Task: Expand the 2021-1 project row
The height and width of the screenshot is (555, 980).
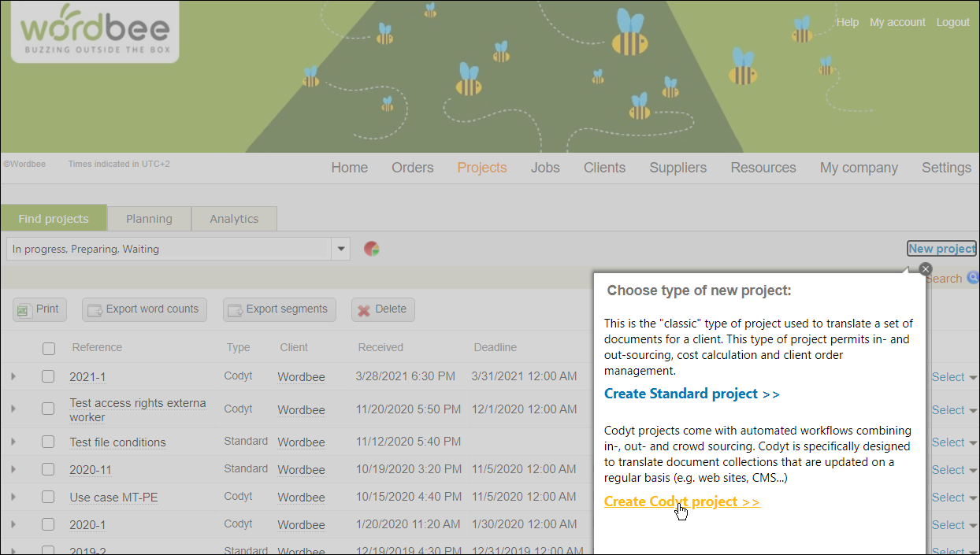Action: (x=13, y=376)
